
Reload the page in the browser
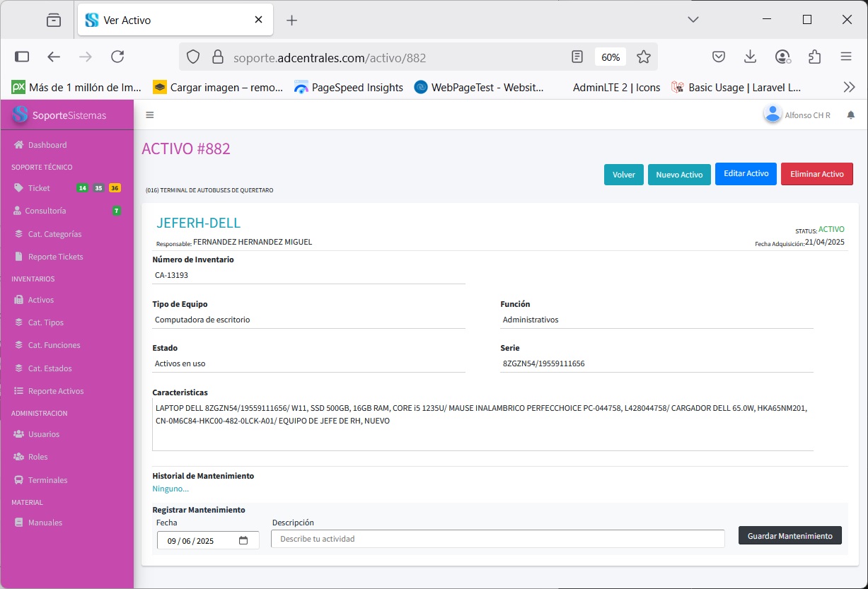click(x=117, y=57)
